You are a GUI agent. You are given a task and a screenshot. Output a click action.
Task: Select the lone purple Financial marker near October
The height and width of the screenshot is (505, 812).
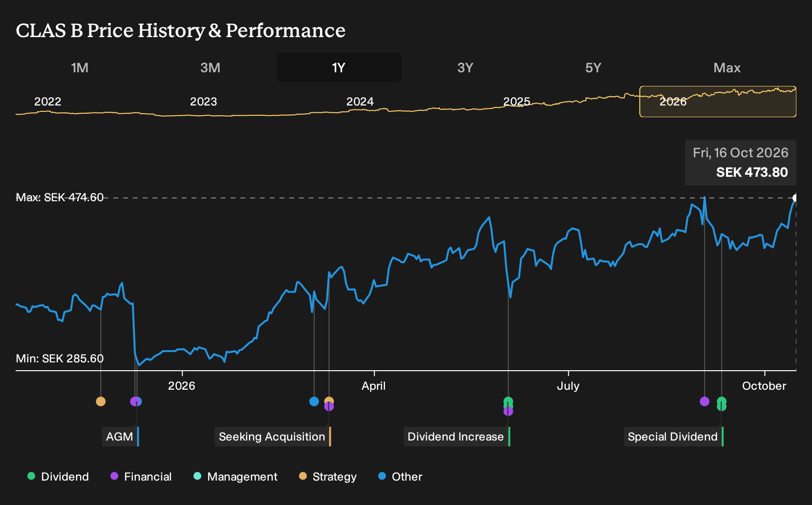click(x=705, y=401)
